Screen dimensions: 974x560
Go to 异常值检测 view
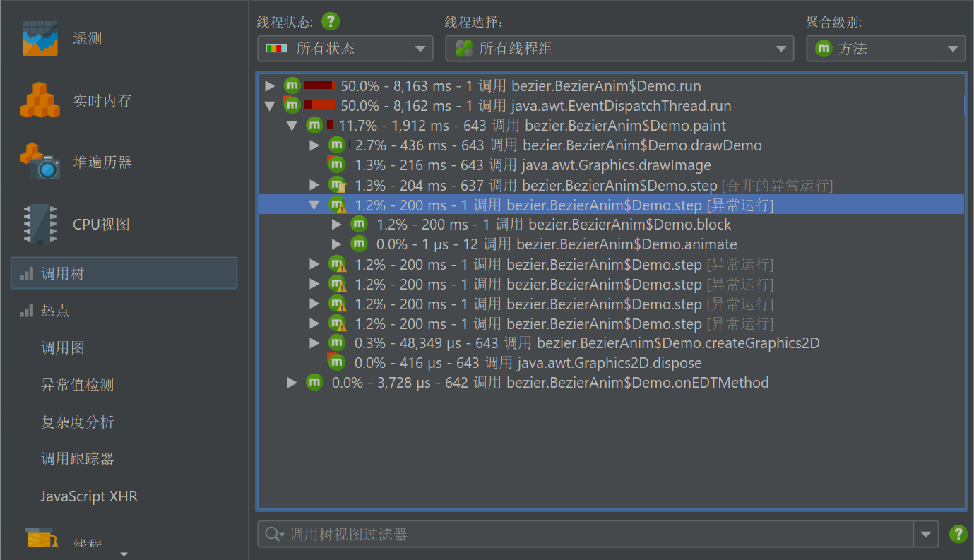point(77,385)
